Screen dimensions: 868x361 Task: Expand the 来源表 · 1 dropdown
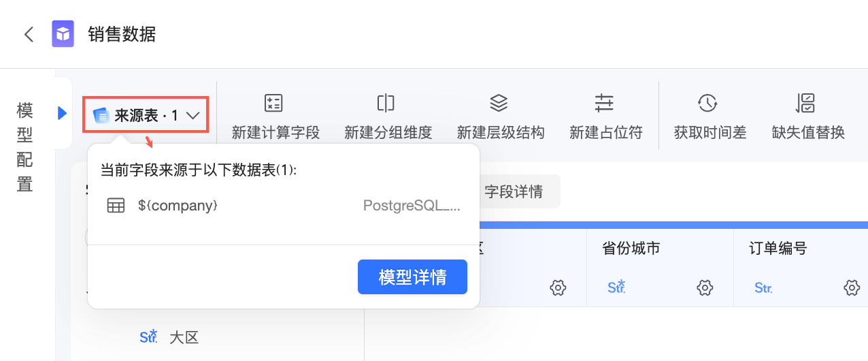pos(146,116)
